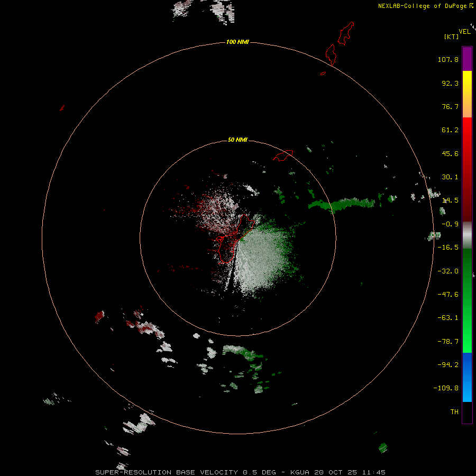Click the -78.7 velocity scale value
Image resolution: width=476 pixels, height=476 pixels.
[x=448, y=342]
